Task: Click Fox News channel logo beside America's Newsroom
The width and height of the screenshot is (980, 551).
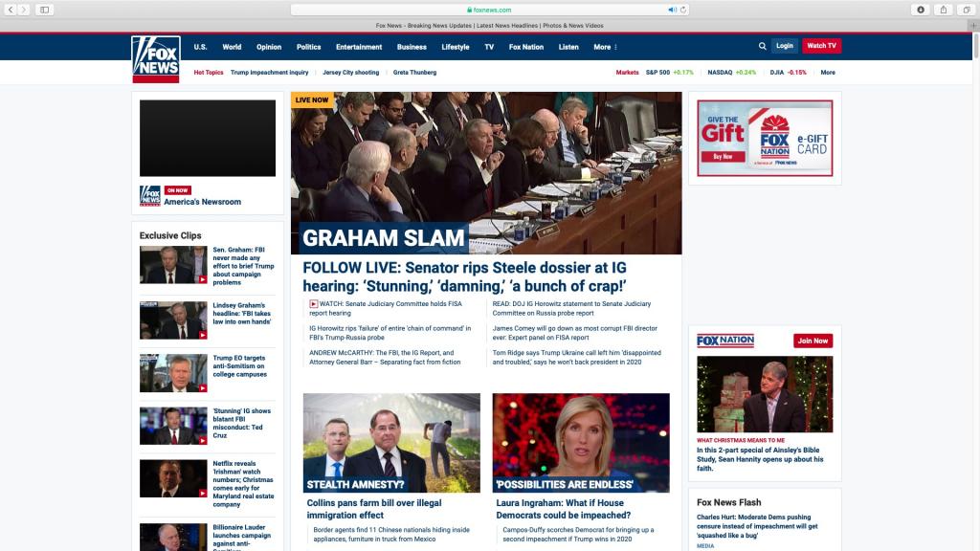Action: [x=150, y=195]
